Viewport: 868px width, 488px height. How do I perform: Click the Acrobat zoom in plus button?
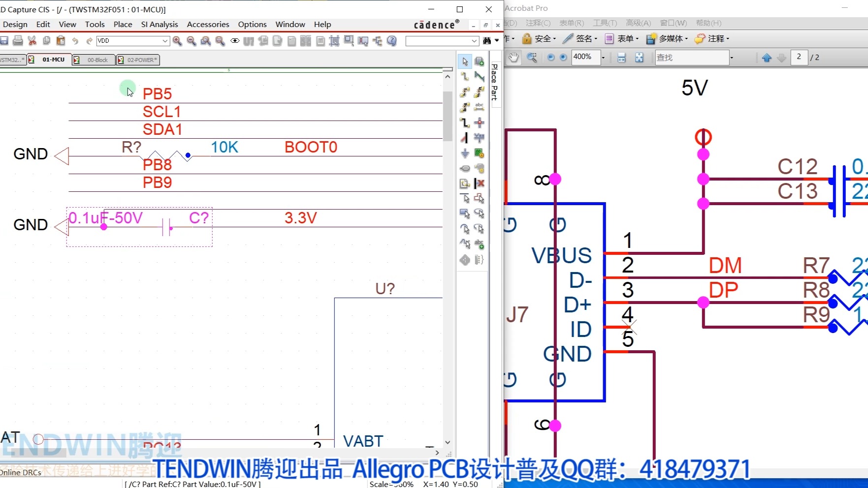pos(563,58)
